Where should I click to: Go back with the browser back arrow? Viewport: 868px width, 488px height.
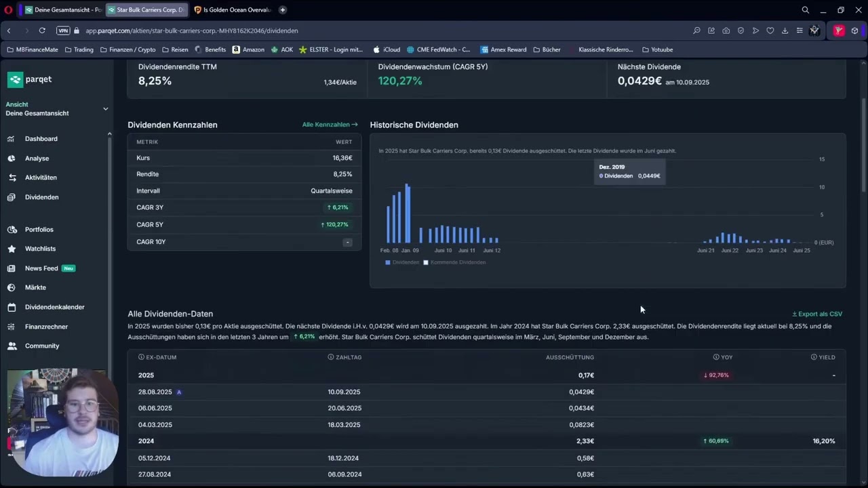[9, 30]
